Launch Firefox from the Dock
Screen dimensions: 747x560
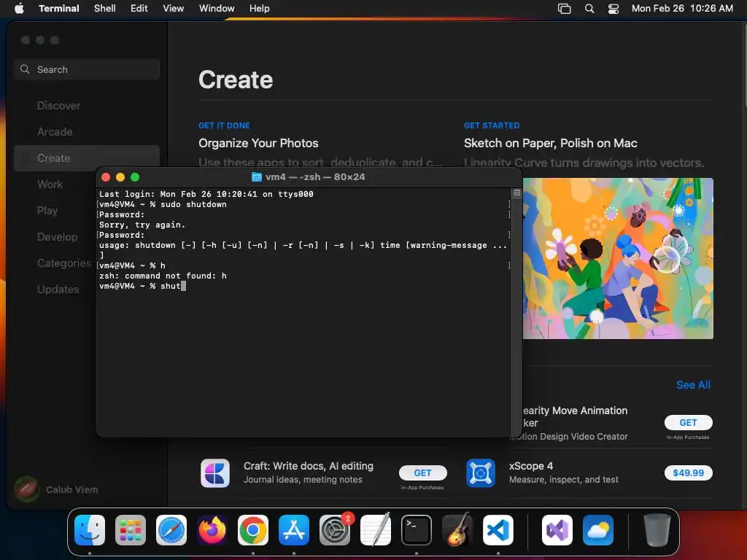click(212, 530)
